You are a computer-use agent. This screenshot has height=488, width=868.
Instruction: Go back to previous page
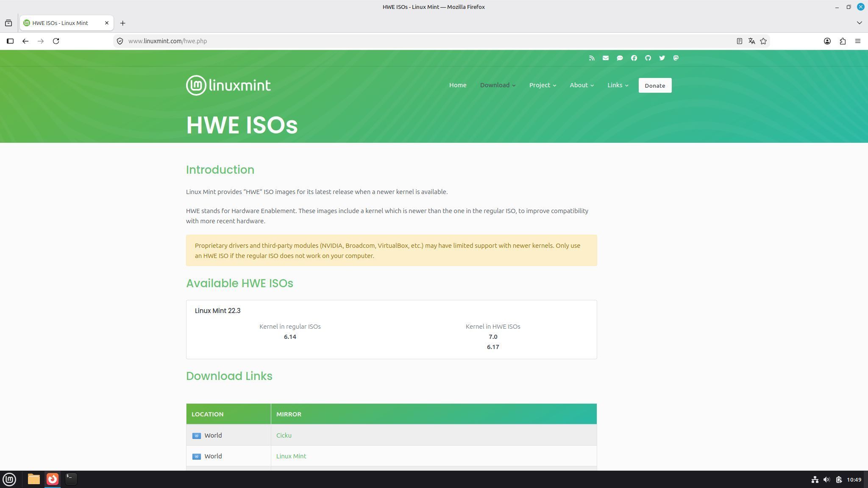pyautogui.click(x=25, y=41)
